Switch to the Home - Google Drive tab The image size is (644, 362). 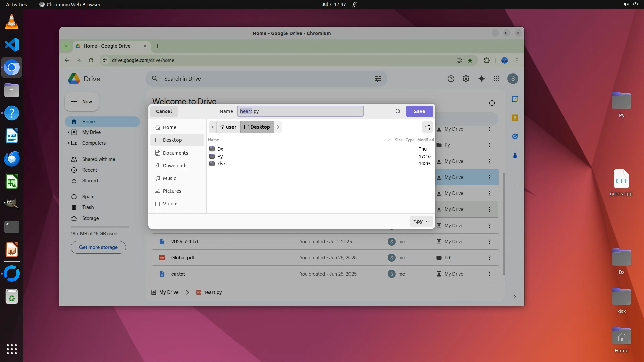(x=107, y=46)
